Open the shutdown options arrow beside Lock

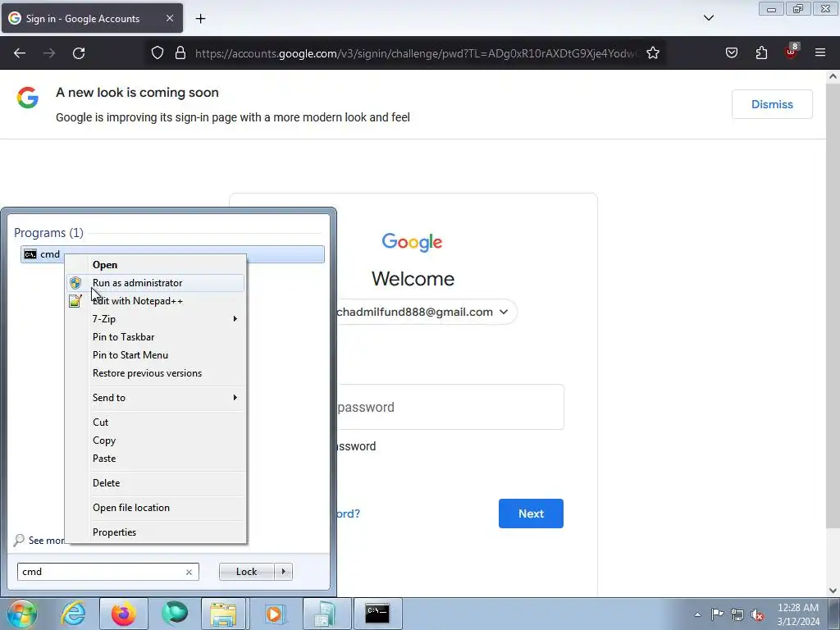[x=283, y=572]
